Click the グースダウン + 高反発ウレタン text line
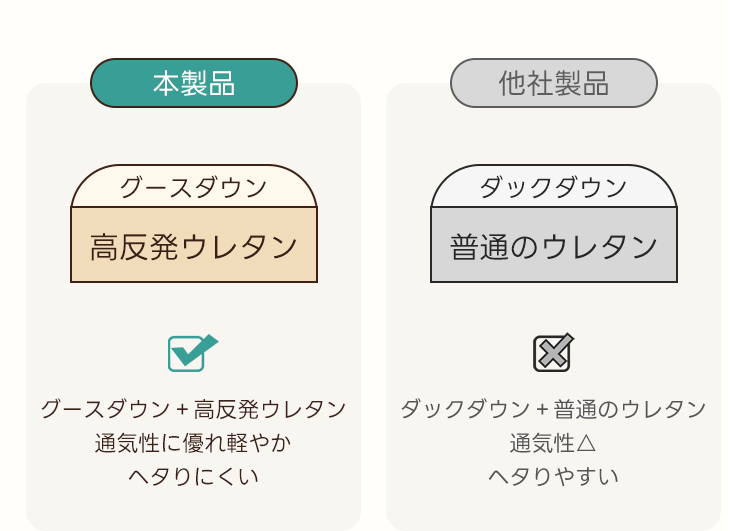750x531 pixels. point(194,409)
